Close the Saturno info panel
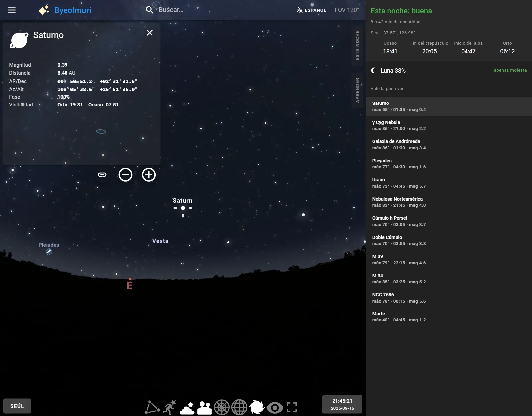The width and height of the screenshot is (532, 416). [150, 33]
